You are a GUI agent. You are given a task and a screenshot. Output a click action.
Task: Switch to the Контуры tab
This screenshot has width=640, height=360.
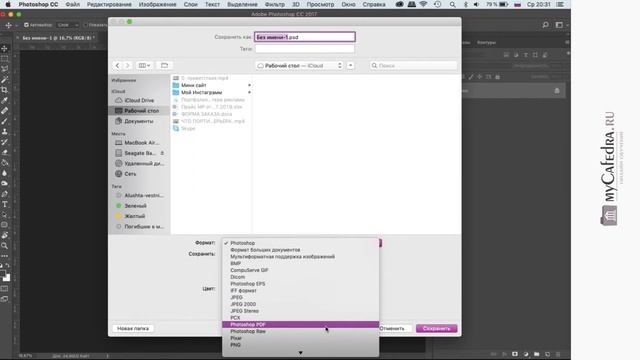click(486, 42)
